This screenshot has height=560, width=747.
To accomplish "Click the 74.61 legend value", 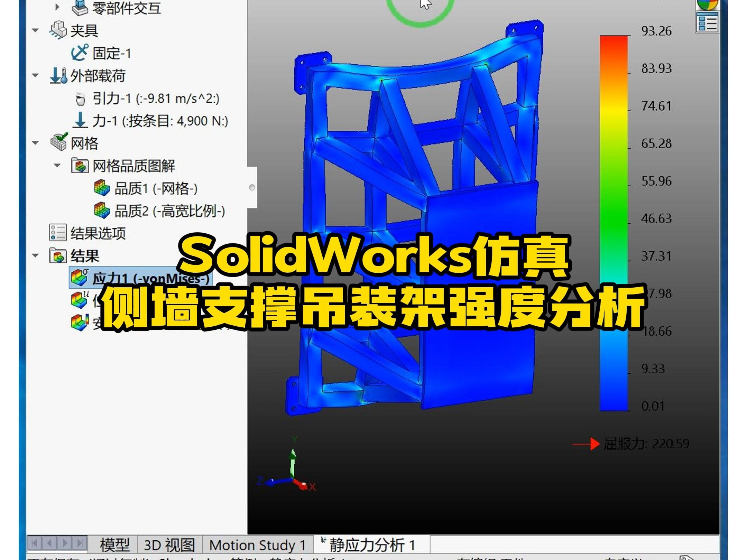I will coord(656,106).
